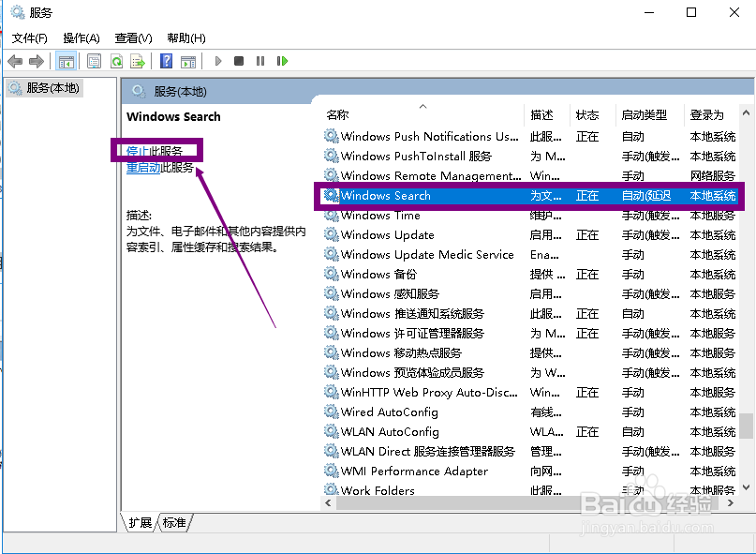
Task: Select the Windows Search service row
Action: click(x=529, y=195)
